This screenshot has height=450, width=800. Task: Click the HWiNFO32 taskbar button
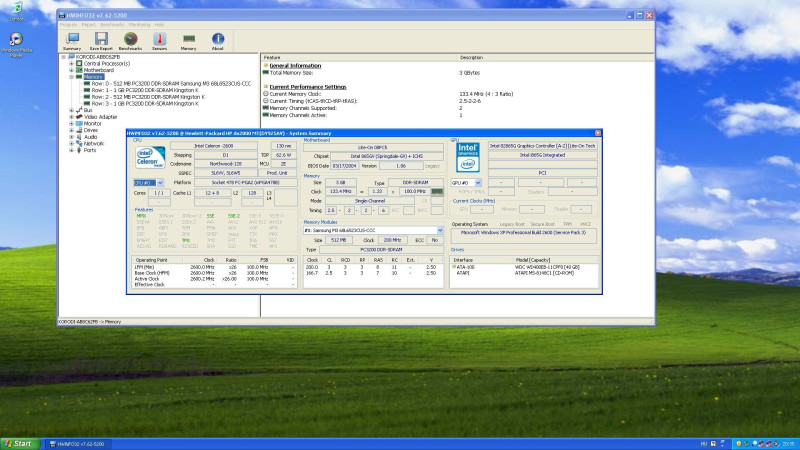(x=78, y=444)
